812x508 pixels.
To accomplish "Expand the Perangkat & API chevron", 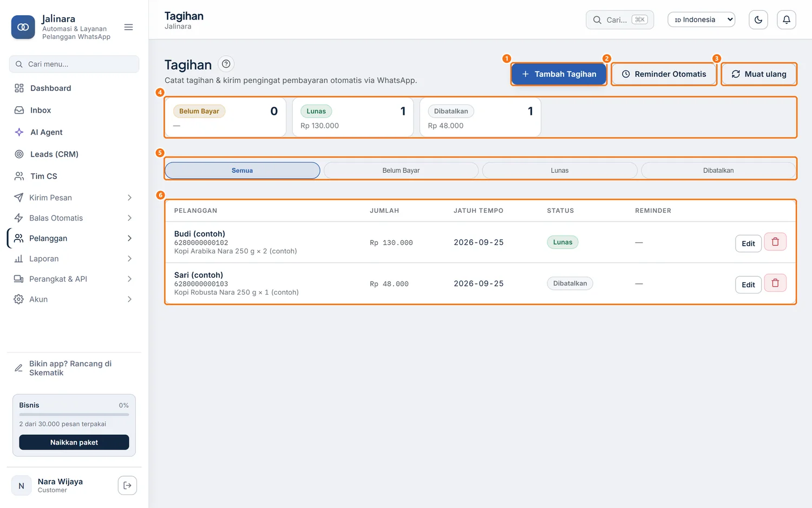I will tap(129, 279).
